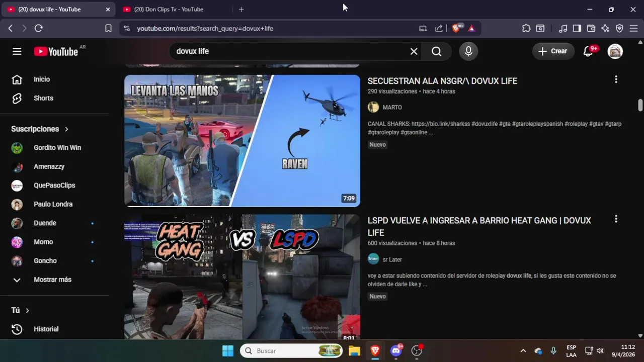
Task: Open the media playlist music note icon
Action: 563,29
